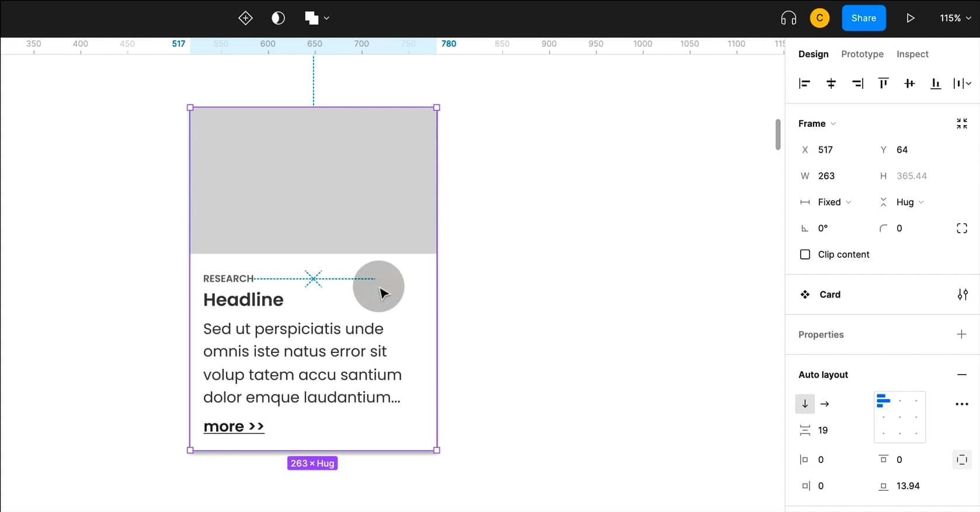Screen dimensions: 980x512
Task: Click the create component icon in the toolbar
Action: click(x=245, y=18)
